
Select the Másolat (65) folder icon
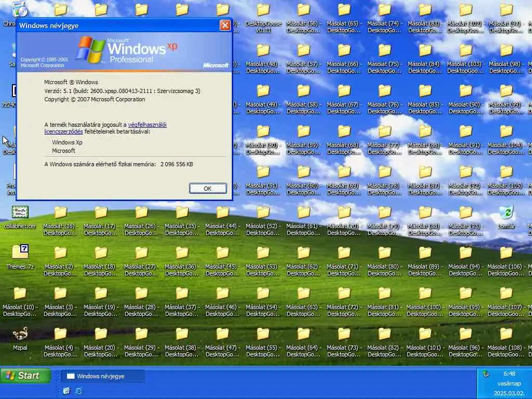point(344,10)
